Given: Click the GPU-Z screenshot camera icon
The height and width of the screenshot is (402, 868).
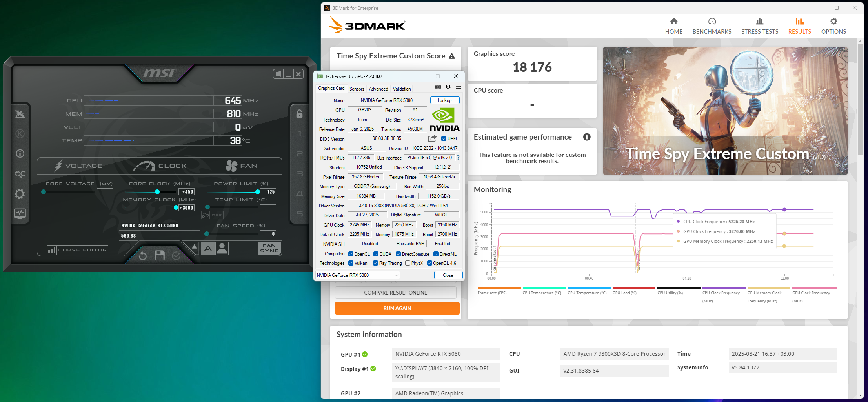Looking at the screenshot, I should click(438, 87).
